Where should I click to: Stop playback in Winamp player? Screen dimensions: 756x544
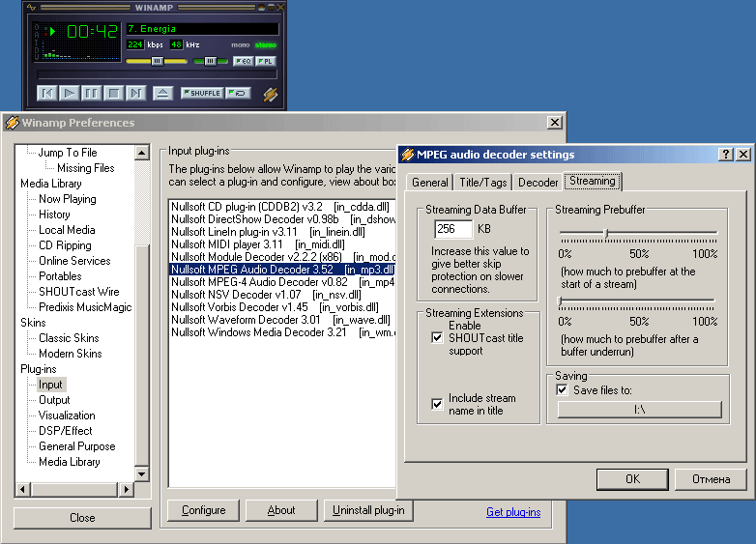(x=114, y=93)
